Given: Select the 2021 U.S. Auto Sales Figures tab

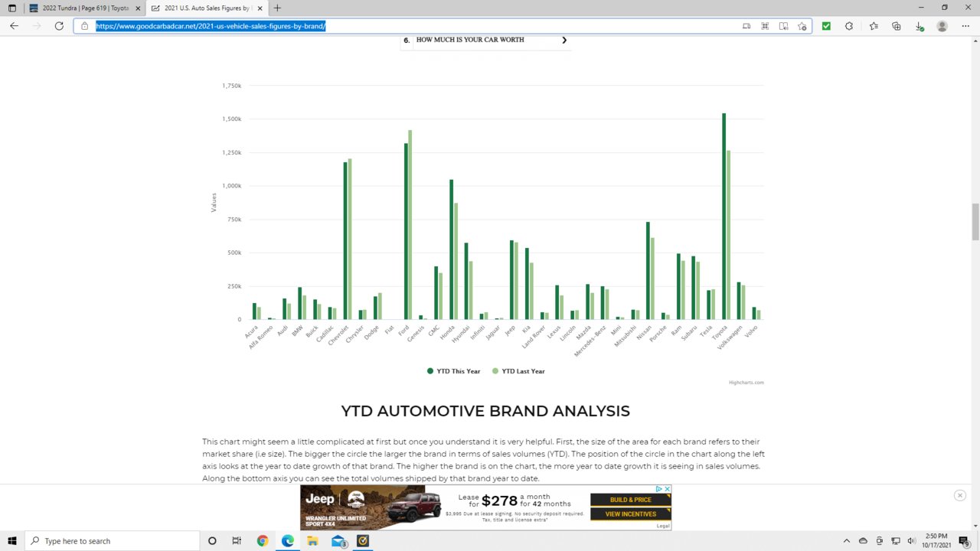Looking at the screenshot, I should click(x=207, y=8).
